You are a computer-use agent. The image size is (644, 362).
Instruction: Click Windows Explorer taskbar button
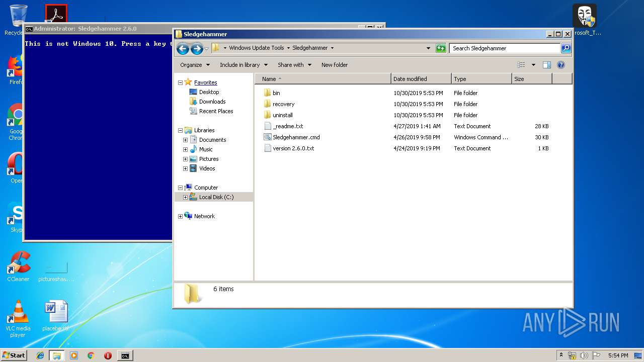(x=57, y=355)
